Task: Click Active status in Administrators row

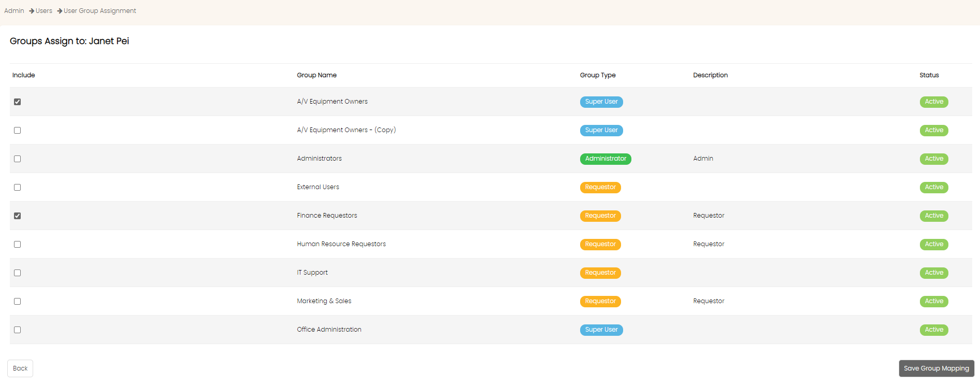Action: tap(934, 159)
